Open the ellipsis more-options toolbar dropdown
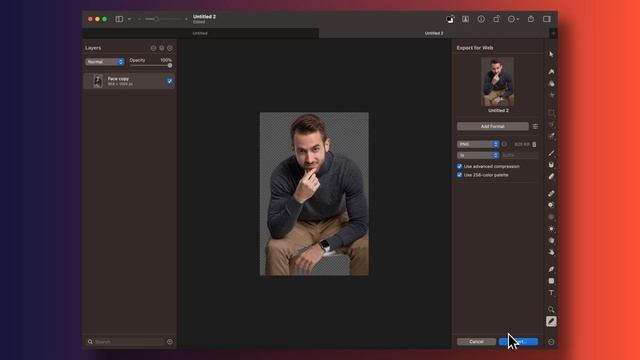640x360 pixels. 513,19
